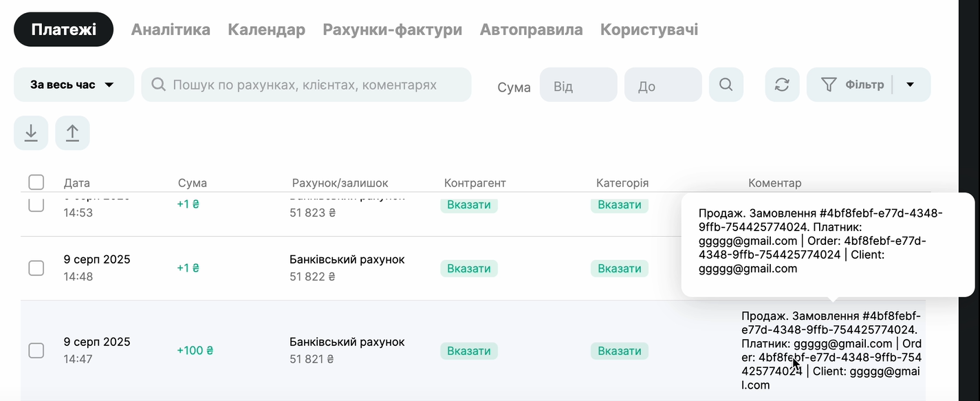
Task: Click the upload arrow icon button
Action: [x=72, y=133]
